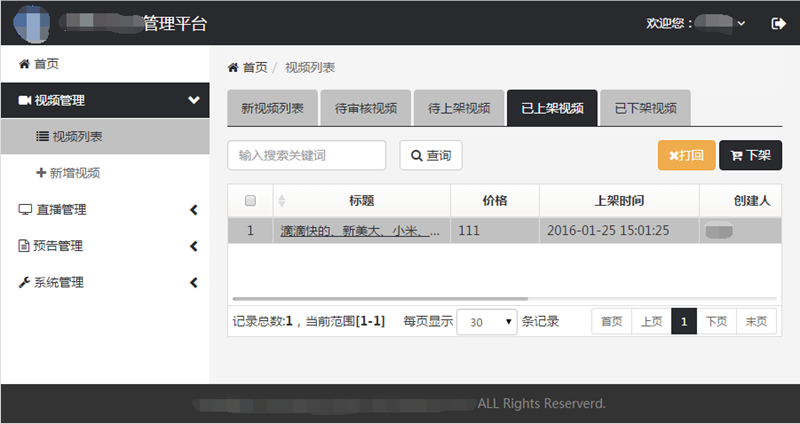The image size is (800, 424).
Task: Click the plus icon beside 新增视频
Action: click(x=41, y=173)
